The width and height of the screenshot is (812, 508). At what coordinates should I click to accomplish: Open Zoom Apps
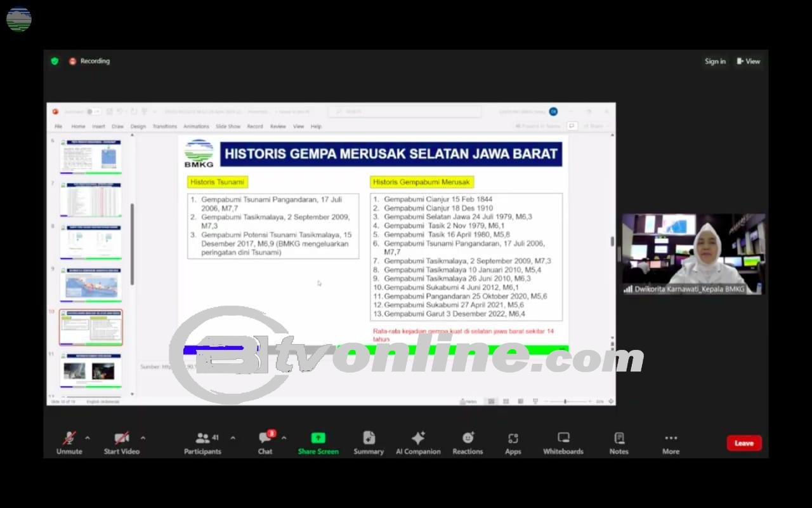pyautogui.click(x=513, y=438)
